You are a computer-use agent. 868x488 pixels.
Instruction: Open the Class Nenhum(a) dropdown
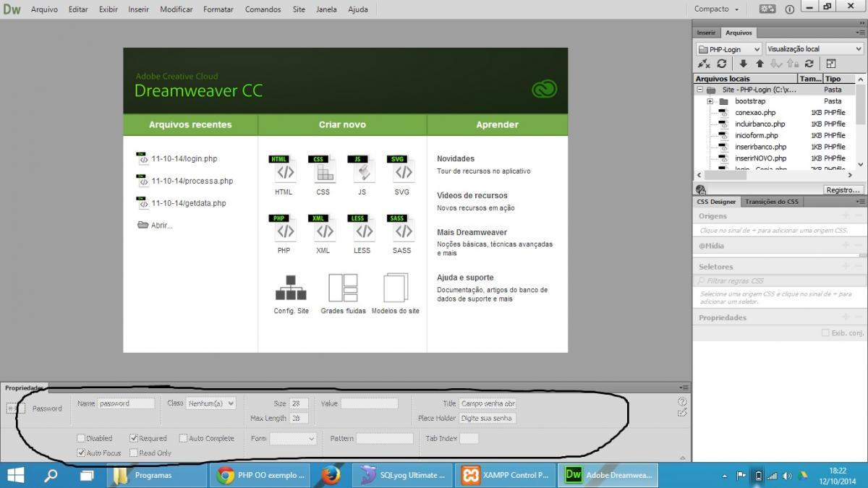coord(211,403)
